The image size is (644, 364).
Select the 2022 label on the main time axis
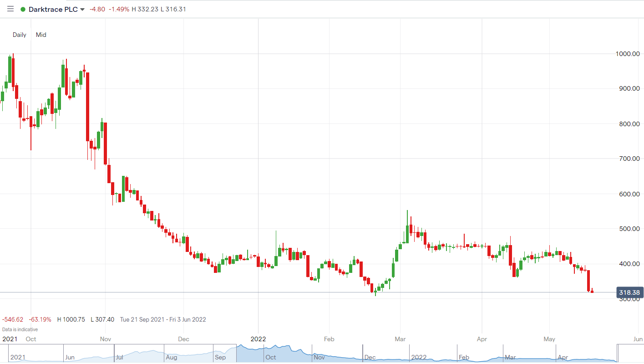click(259, 339)
